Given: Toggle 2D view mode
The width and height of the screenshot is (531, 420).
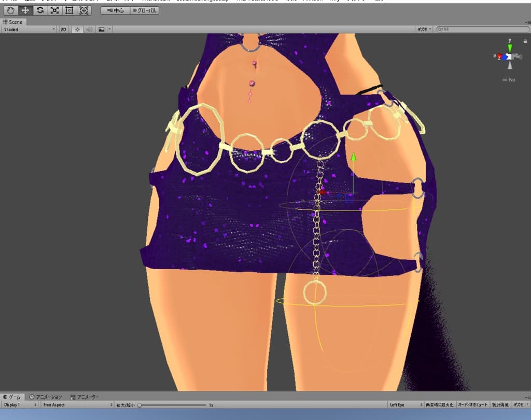Looking at the screenshot, I should [x=63, y=30].
